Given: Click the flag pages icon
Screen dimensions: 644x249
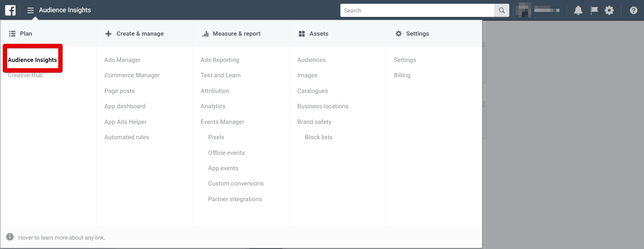Looking at the screenshot, I should pos(594,10).
